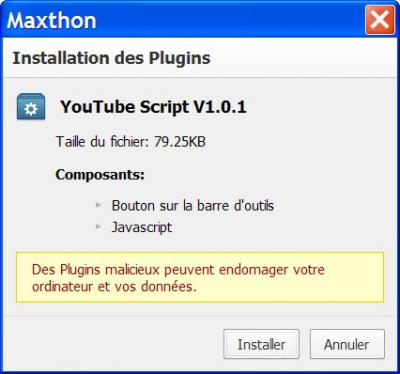
Task: Click the Composants heading
Action: coord(100,174)
